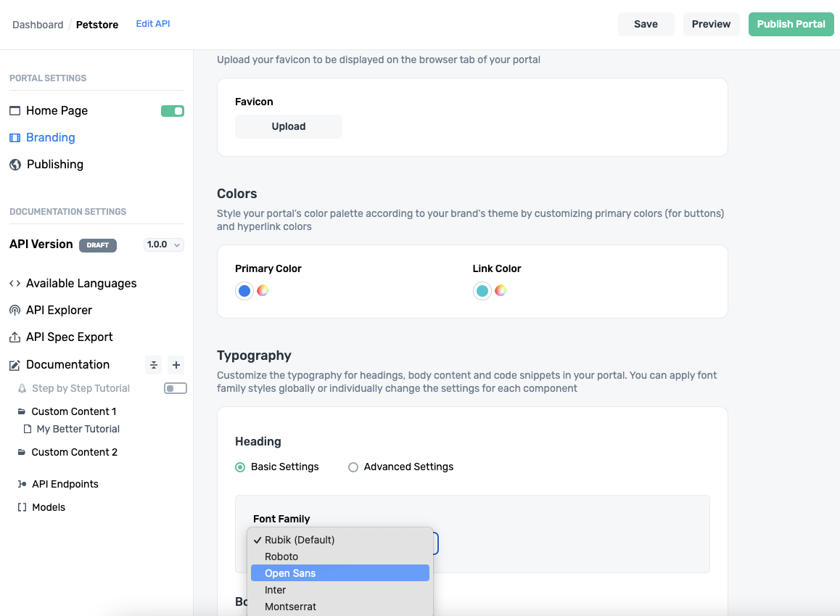Viewport: 840px width, 616px height.
Task: Click the Save button
Action: (x=646, y=24)
